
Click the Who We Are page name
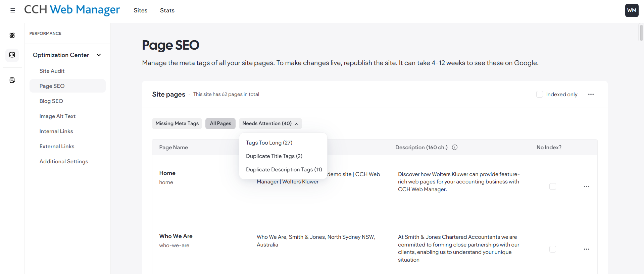[x=176, y=236]
